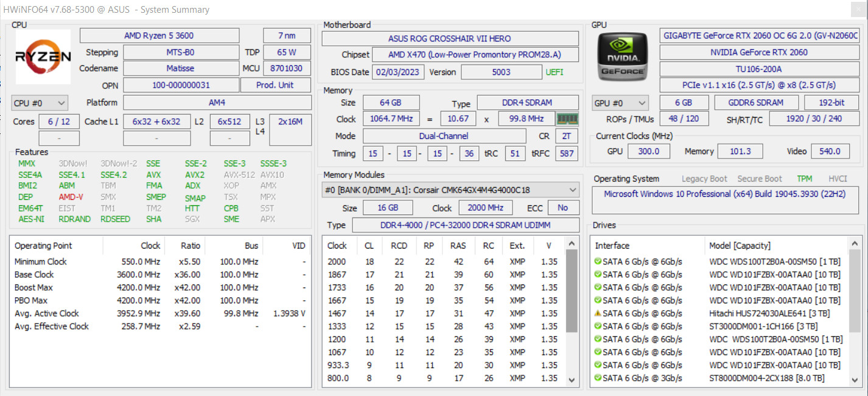
Task: Open the CPU #0 selector dropdown
Action: 40,103
